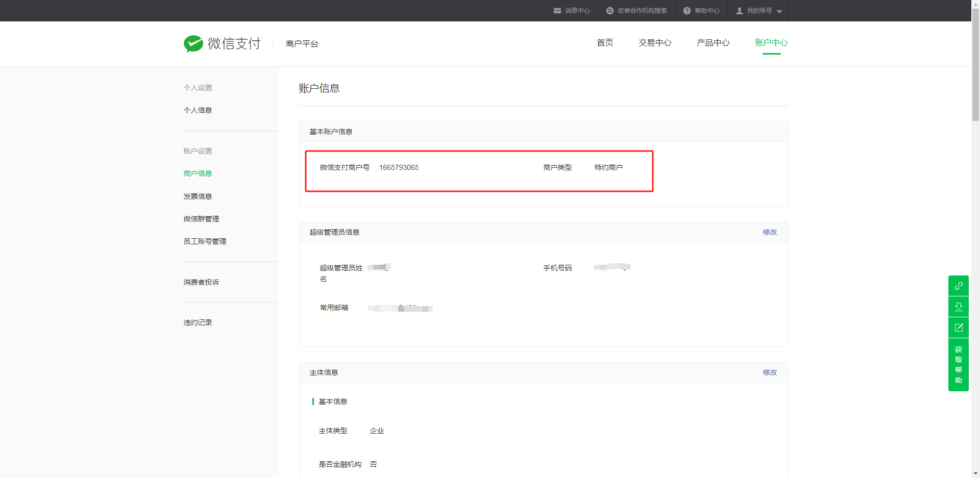Open 交易中心 tab
This screenshot has height=478, width=980.
(x=655, y=43)
